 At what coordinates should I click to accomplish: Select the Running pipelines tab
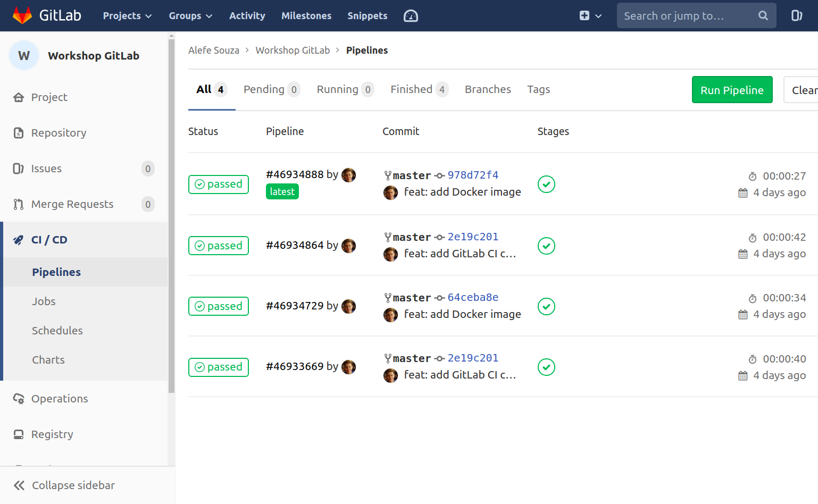click(345, 89)
